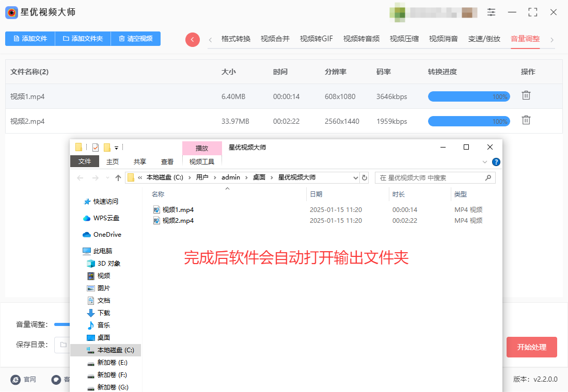Click the 添加文件夹 button
This screenshot has height=392, width=568.
(83, 38)
